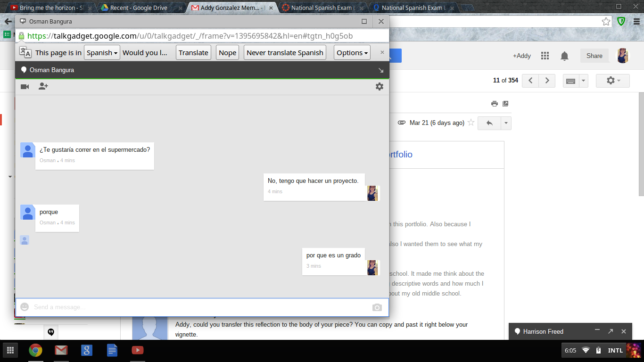Viewport: 644px width, 362px height.
Task: Click the print icon for the email
Action: (494, 104)
